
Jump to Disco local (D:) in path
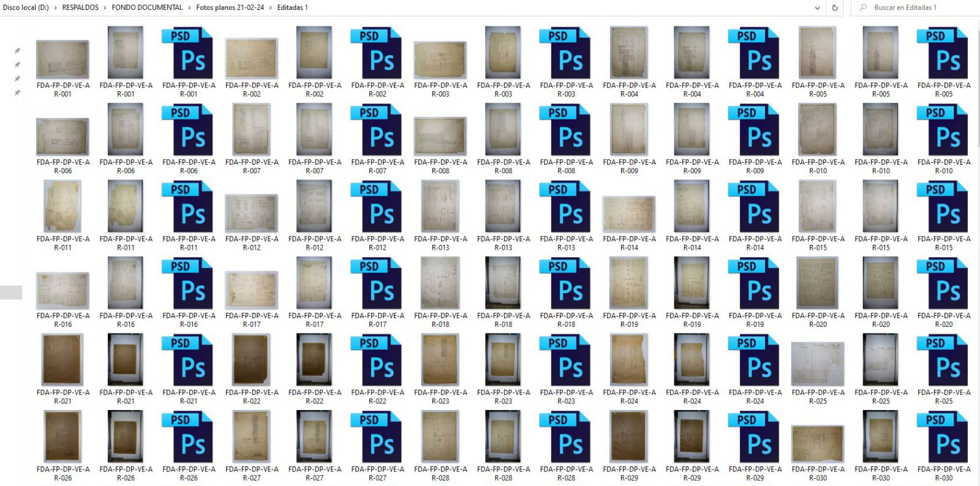(x=26, y=8)
